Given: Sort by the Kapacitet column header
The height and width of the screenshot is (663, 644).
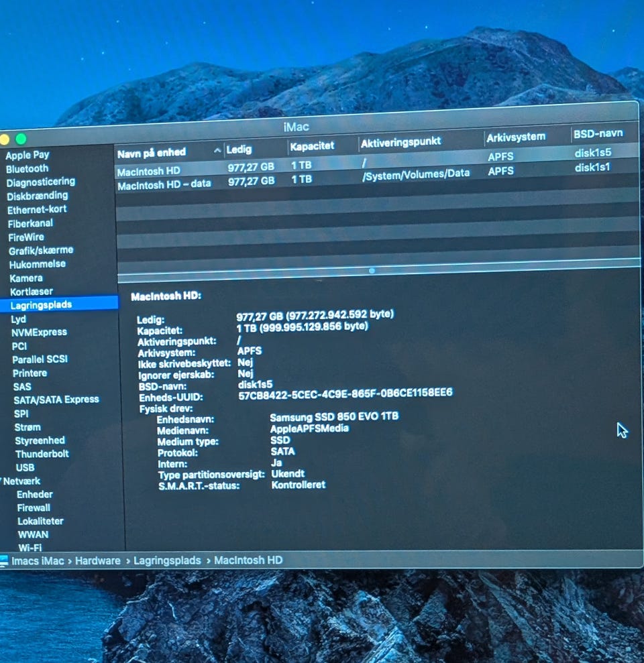Looking at the screenshot, I should click(313, 145).
